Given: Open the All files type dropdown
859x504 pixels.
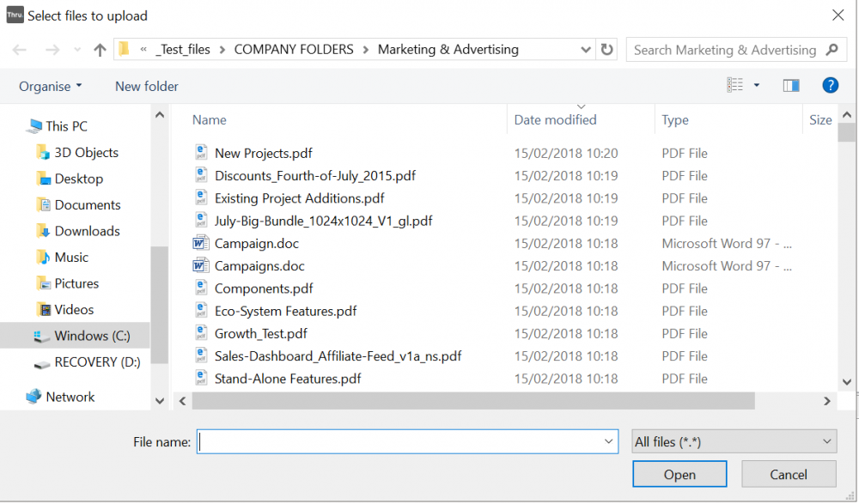Looking at the screenshot, I should 734,441.
